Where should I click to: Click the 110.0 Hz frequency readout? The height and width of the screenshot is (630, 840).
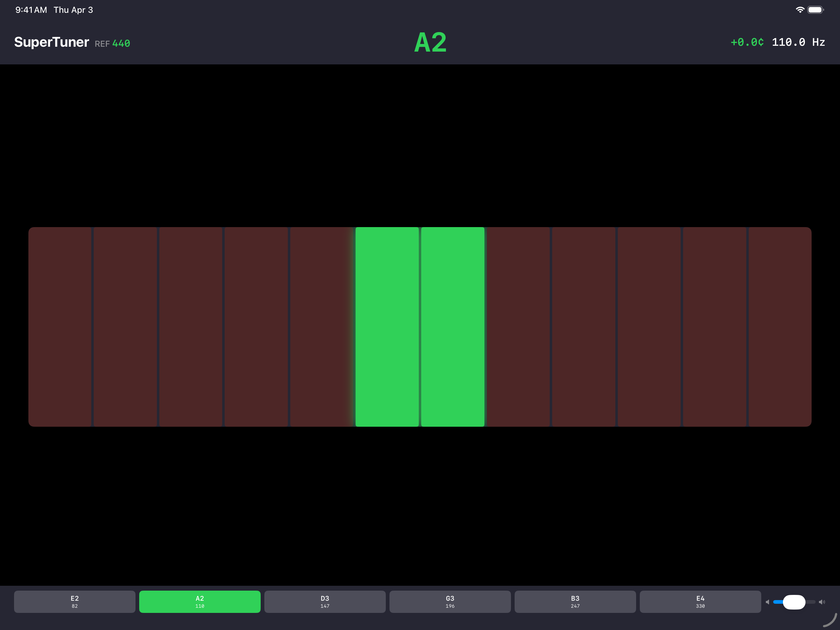click(x=798, y=42)
